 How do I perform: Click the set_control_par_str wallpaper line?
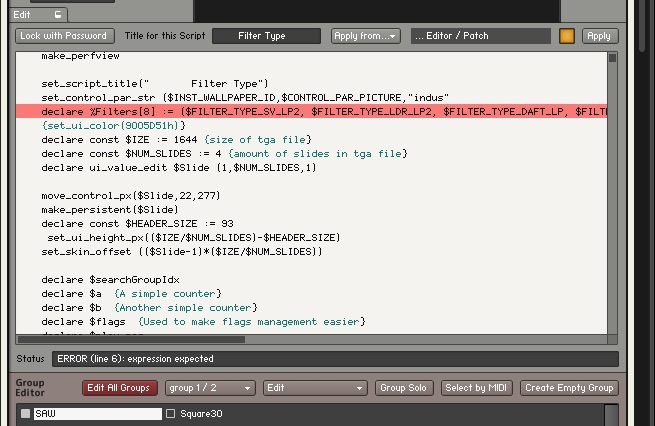245,98
